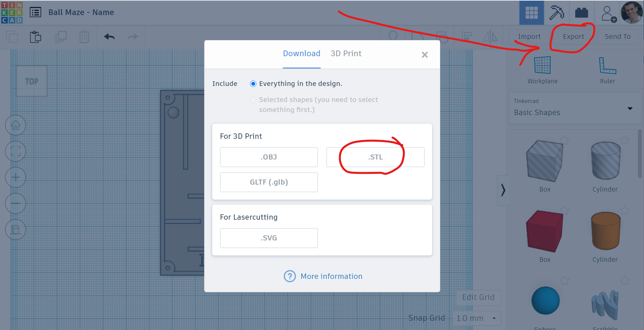644x330 pixels.
Task: Click the Home view button
Action: (16, 125)
